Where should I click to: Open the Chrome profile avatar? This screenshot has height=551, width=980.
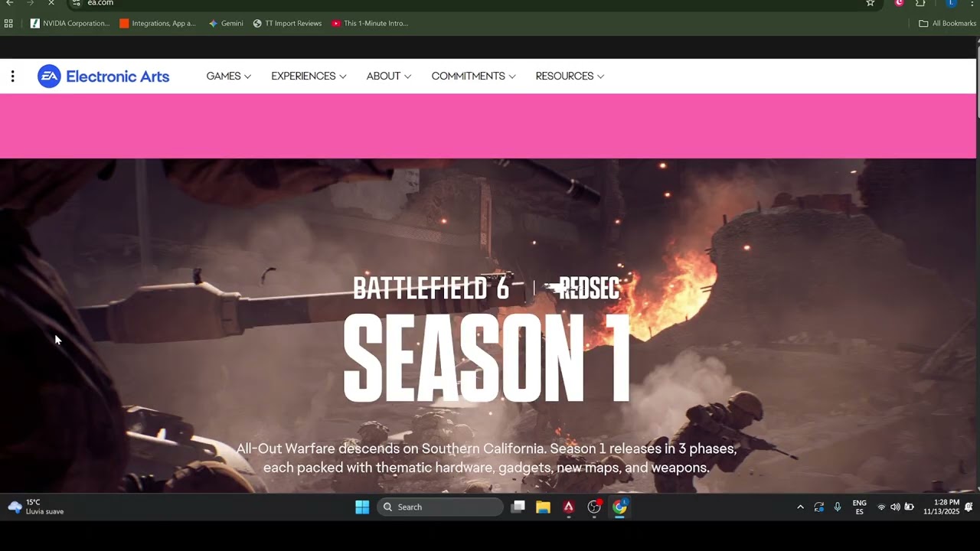(x=951, y=3)
